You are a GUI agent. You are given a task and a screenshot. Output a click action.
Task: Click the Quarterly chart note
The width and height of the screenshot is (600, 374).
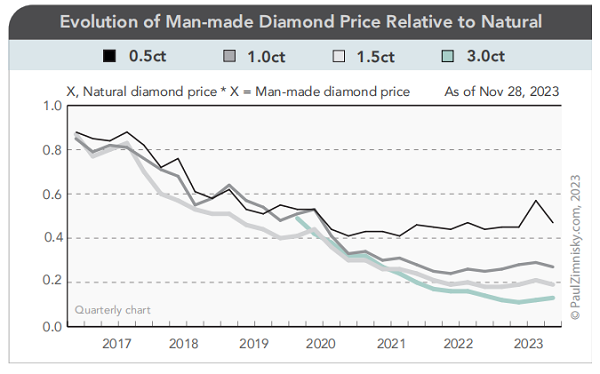coord(112,310)
